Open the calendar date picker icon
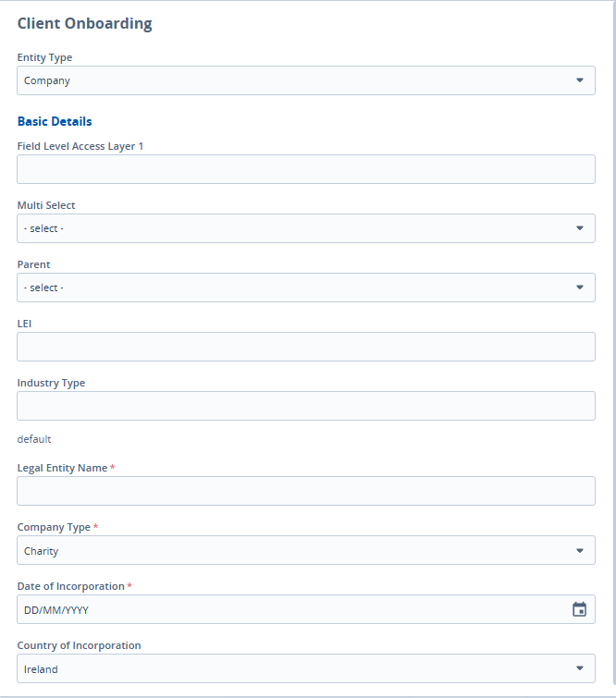Image resolution: width=616 pixels, height=698 pixels. click(579, 609)
